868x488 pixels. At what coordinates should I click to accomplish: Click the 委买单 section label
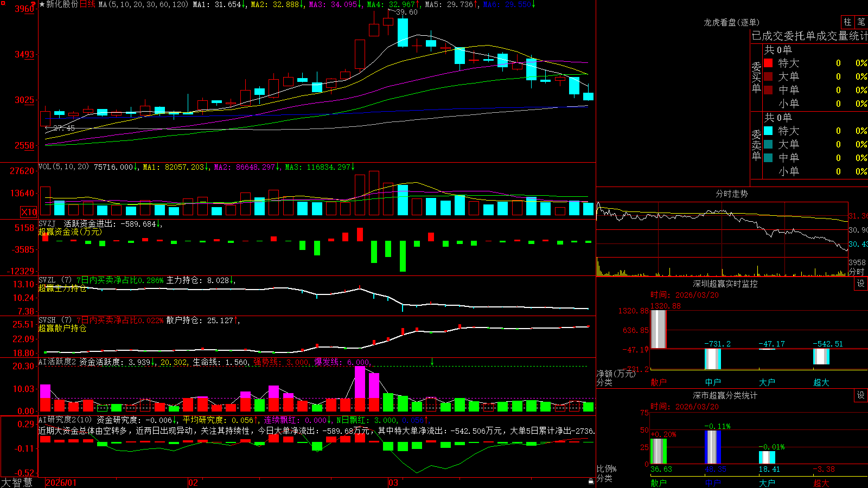point(756,77)
